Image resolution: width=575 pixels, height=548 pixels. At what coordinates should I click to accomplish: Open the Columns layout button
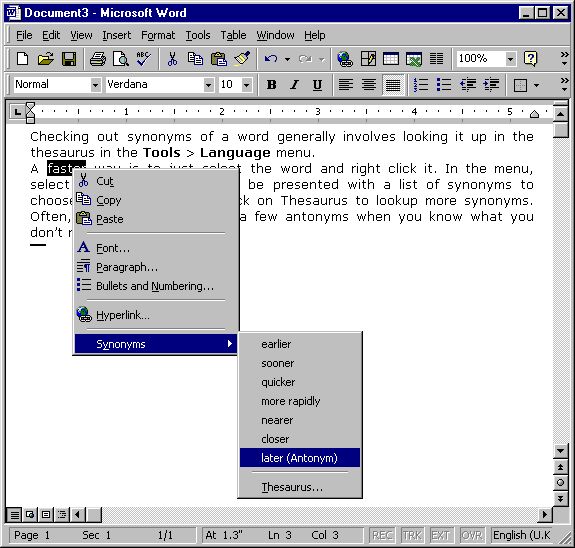(x=436, y=59)
